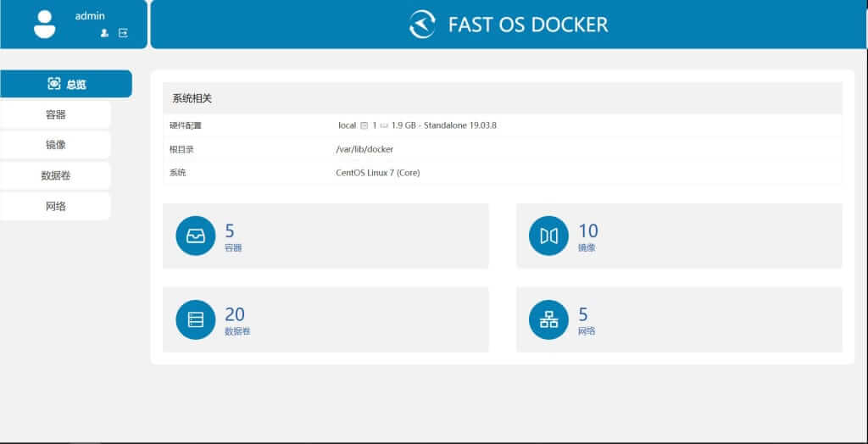
Task: Click the 镜像 label under count 10
Action: tap(587, 248)
